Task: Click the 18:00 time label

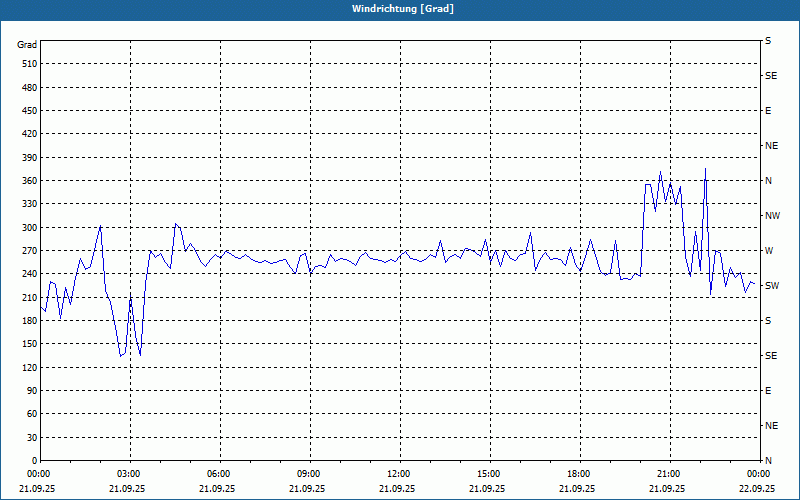Action: tap(580, 474)
